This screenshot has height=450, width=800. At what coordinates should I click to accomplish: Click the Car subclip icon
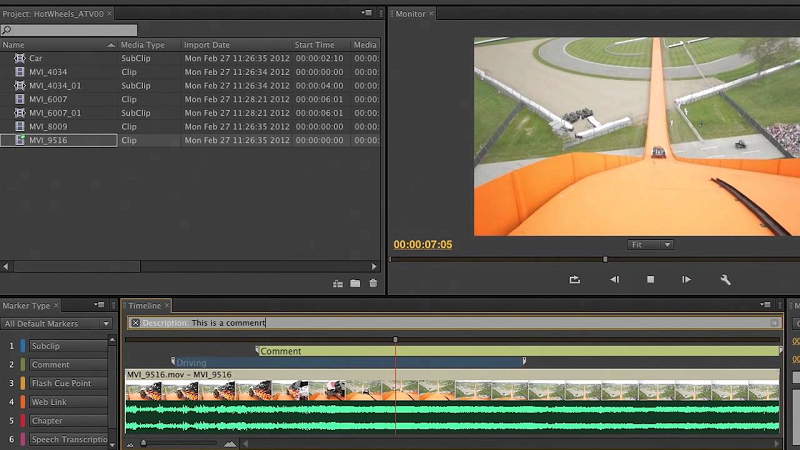coord(20,59)
